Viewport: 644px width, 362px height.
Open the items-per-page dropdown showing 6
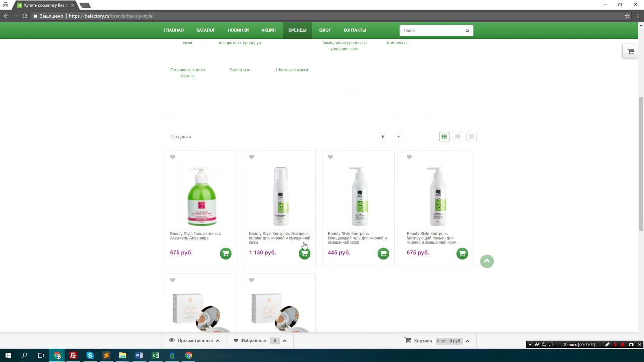click(390, 137)
